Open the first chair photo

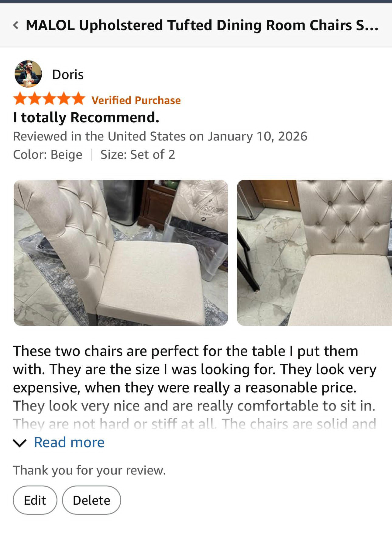pos(121,253)
